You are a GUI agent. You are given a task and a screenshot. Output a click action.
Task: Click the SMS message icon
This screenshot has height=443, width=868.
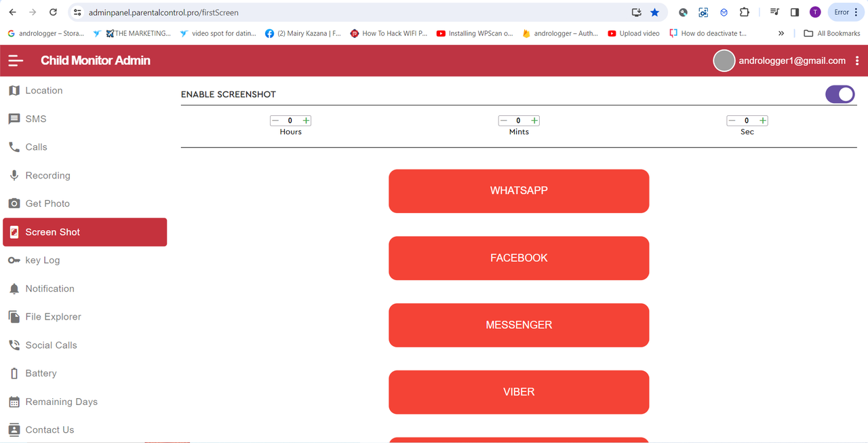point(14,119)
